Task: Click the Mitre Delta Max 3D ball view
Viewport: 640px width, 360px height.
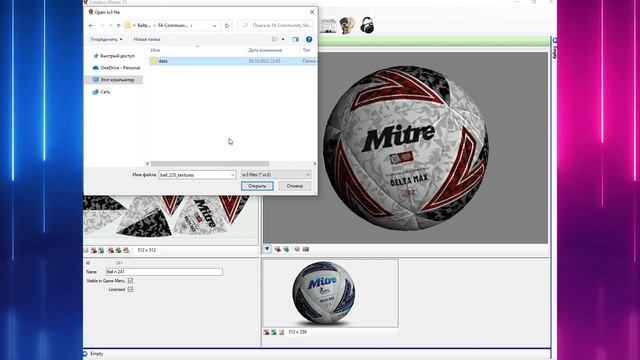Action: click(x=406, y=148)
